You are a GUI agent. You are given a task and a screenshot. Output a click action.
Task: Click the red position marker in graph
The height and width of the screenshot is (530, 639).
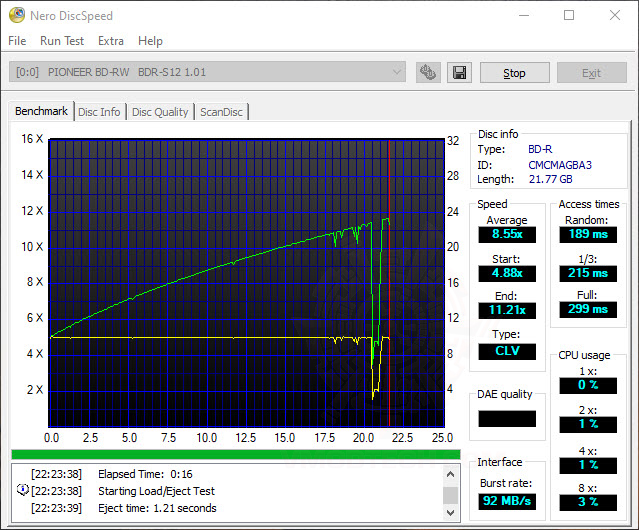pyautogui.click(x=389, y=285)
